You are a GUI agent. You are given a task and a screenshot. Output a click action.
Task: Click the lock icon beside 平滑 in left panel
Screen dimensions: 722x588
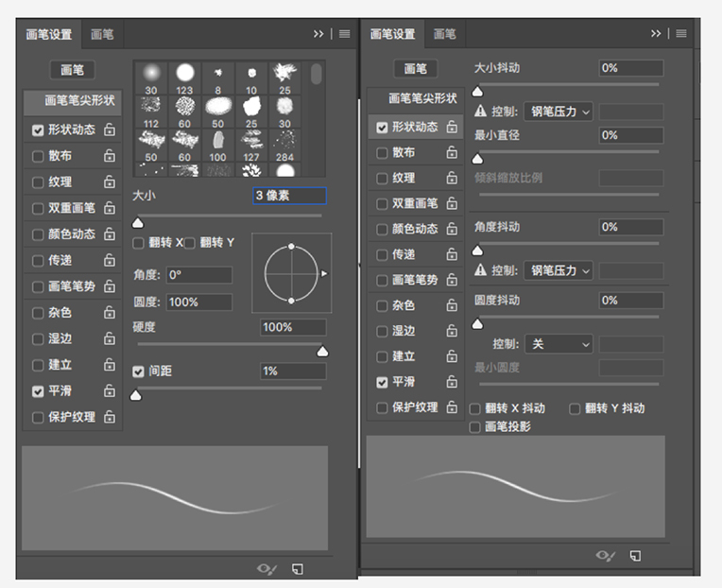point(110,390)
